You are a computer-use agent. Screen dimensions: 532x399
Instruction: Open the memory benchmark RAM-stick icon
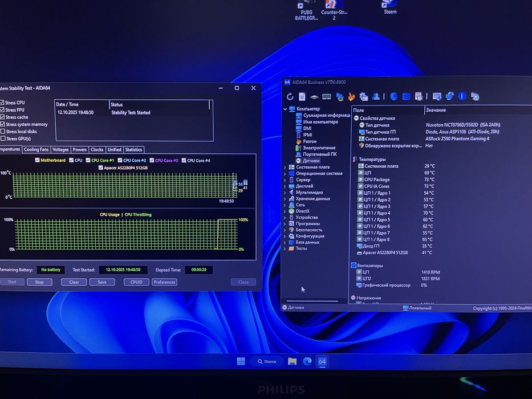click(x=326, y=97)
